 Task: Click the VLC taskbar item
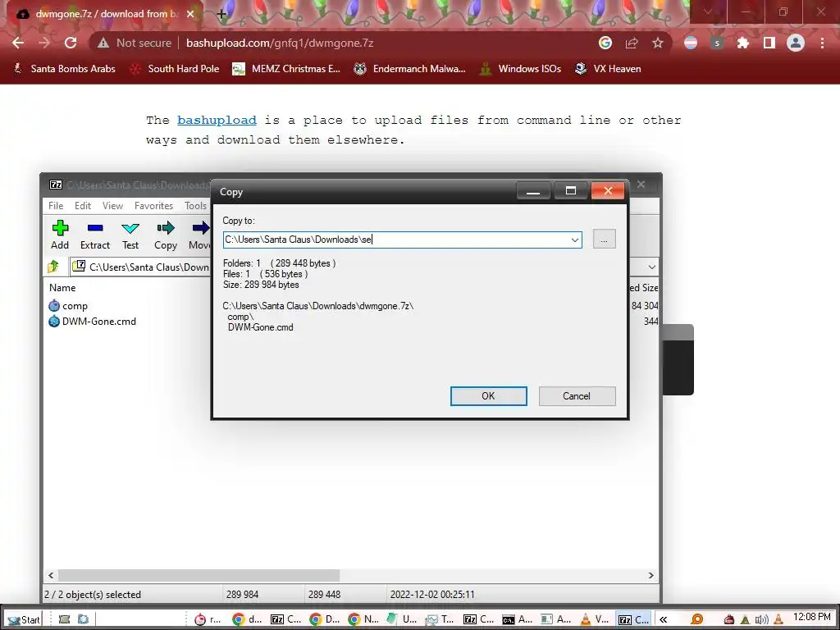click(x=596, y=619)
